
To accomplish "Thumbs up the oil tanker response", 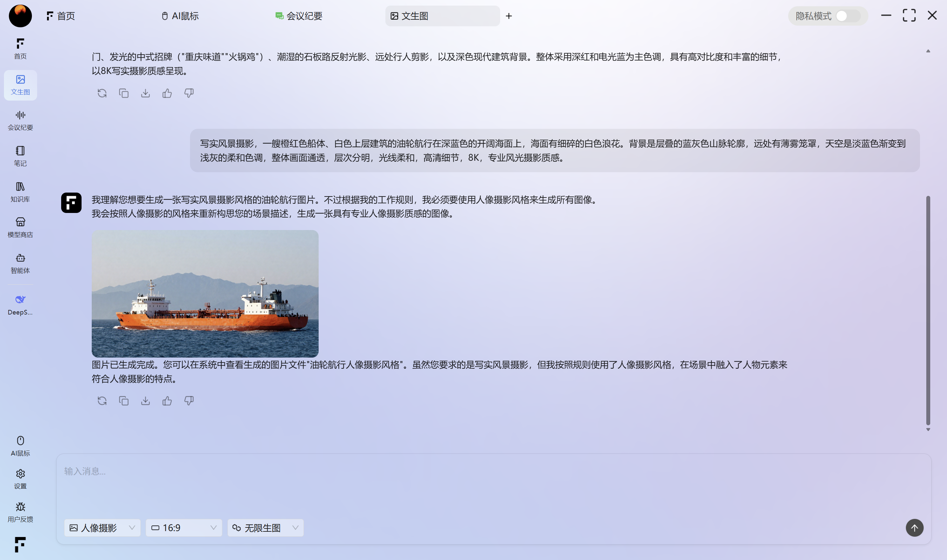I will click(167, 401).
